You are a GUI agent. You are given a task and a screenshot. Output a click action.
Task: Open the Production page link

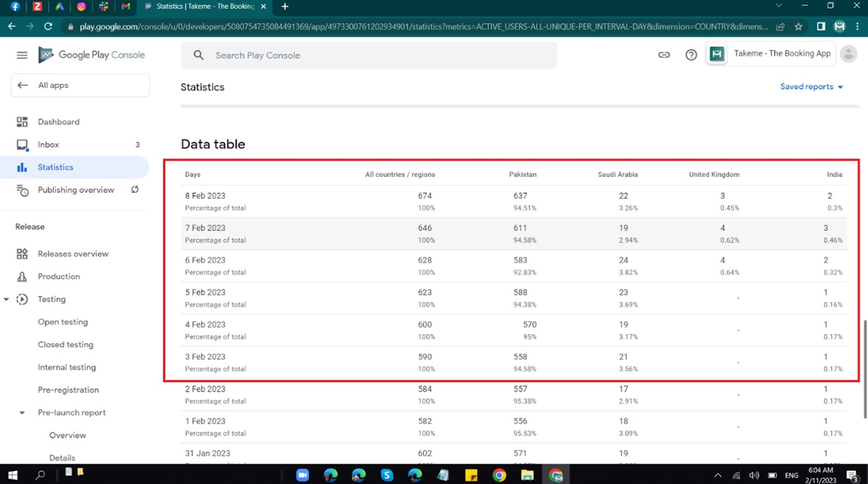tap(59, 276)
